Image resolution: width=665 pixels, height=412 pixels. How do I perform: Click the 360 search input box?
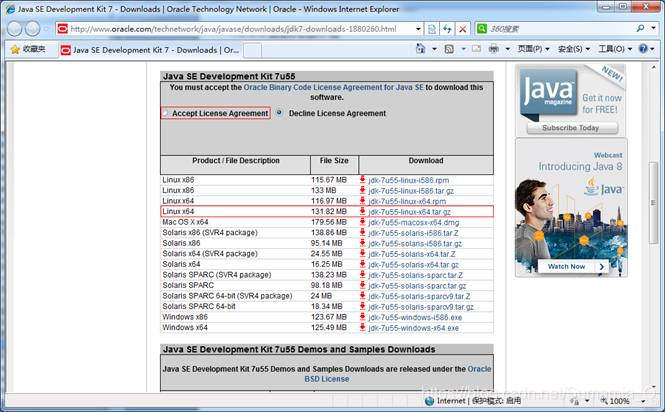(x=560, y=28)
